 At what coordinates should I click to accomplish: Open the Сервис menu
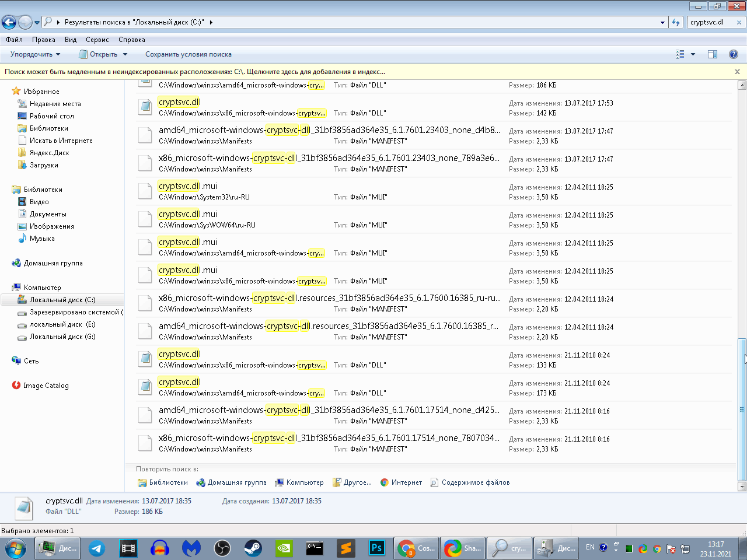tap(97, 40)
